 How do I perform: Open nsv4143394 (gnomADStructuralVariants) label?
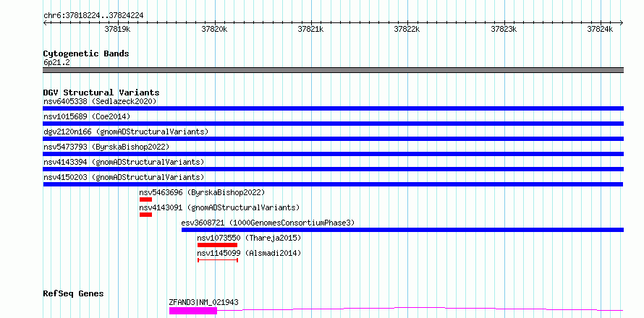click(124, 162)
